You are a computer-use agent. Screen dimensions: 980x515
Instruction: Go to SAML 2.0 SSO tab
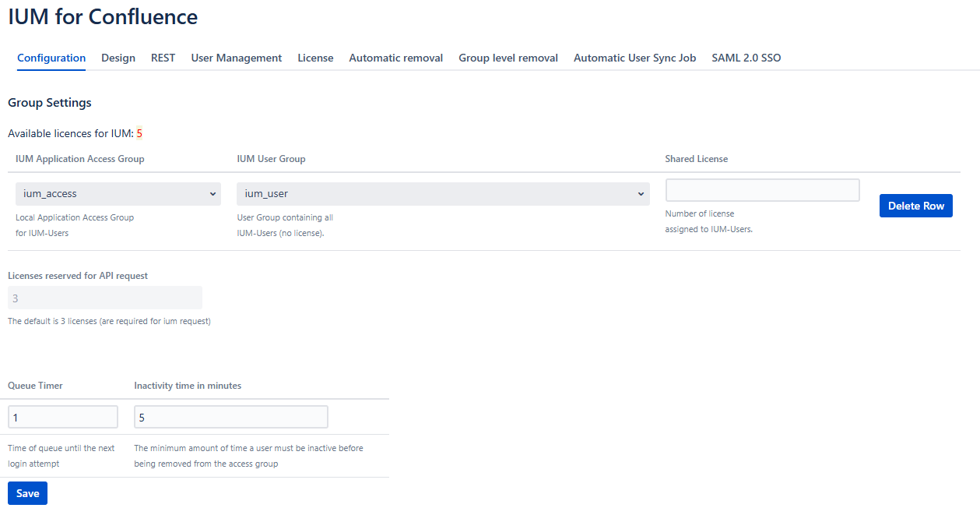[x=746, y=58]
